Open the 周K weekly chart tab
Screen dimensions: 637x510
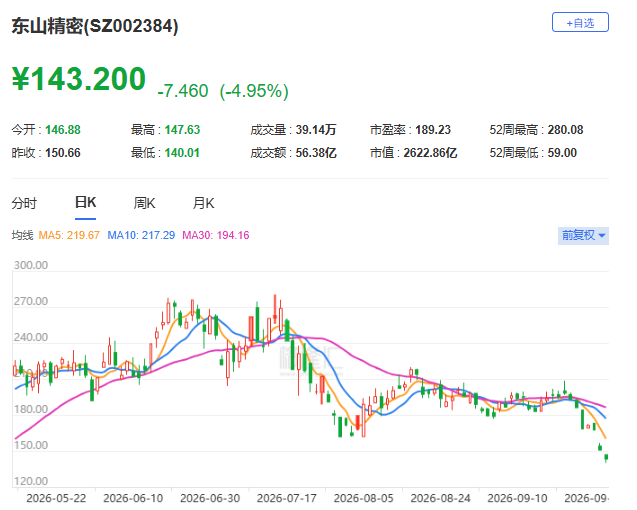click(x=144, y=203)
